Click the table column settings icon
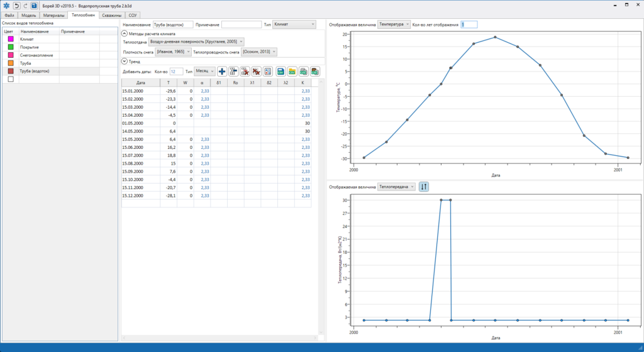The width and height of the screenshot is (644, 352). pyautogui.click(x=268, y=72)
